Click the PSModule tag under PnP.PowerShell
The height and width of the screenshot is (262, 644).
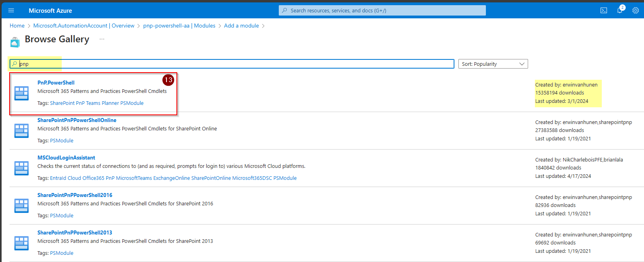click(x=132, y=103)
